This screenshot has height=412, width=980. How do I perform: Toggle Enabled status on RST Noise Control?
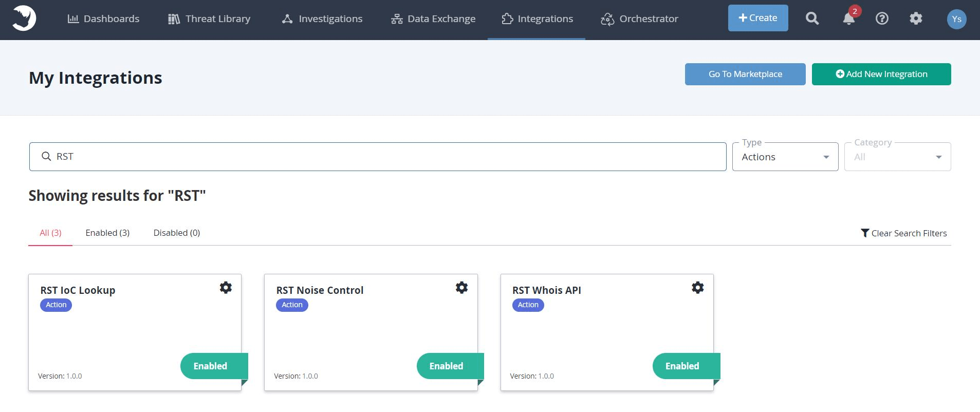coord(450,366)
